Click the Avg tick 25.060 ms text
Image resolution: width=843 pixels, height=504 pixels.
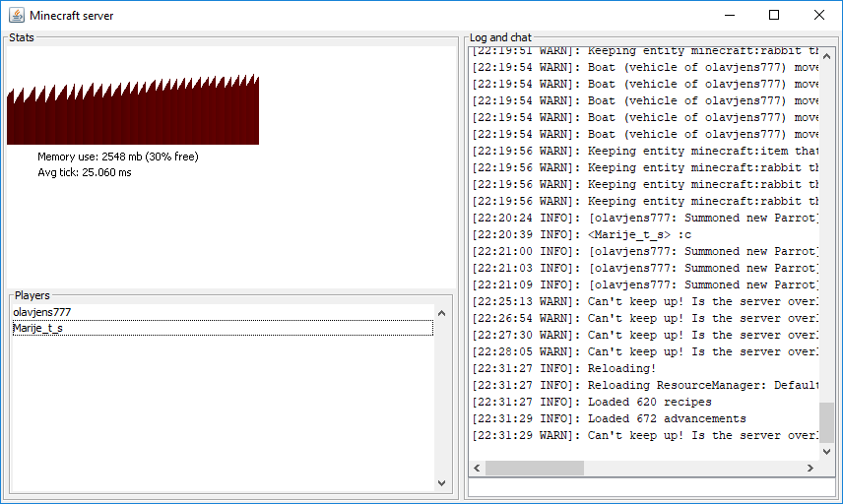tap(85, 172)
